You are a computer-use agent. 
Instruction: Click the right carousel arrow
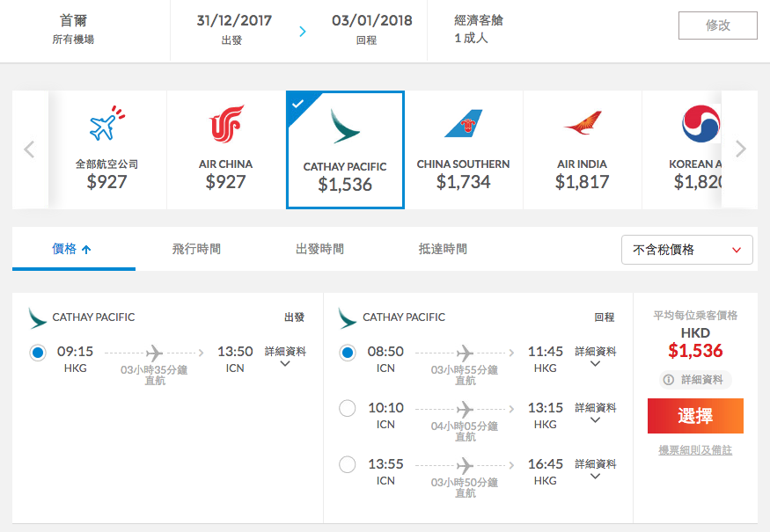point(741,149)
